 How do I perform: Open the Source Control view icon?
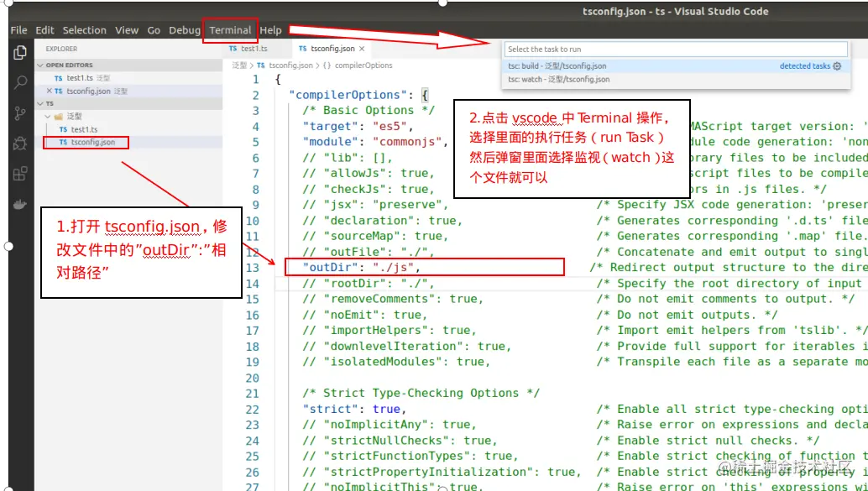coord(20,114)
